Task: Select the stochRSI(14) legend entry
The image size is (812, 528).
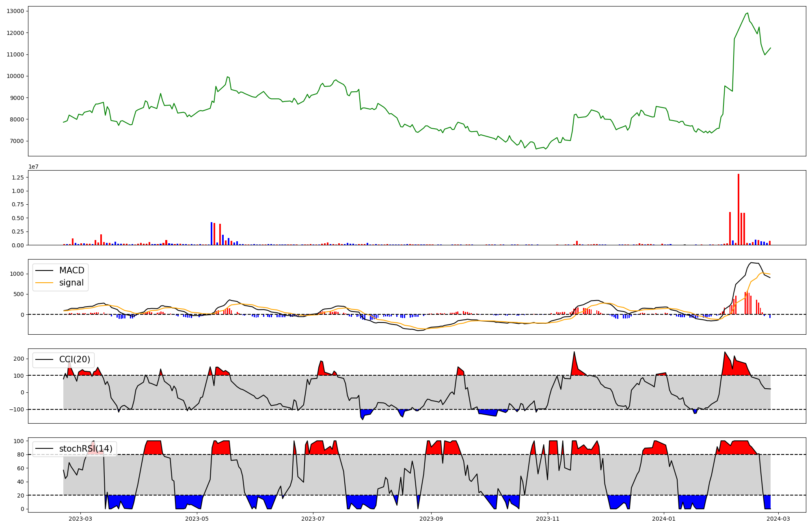Action: 85,449
